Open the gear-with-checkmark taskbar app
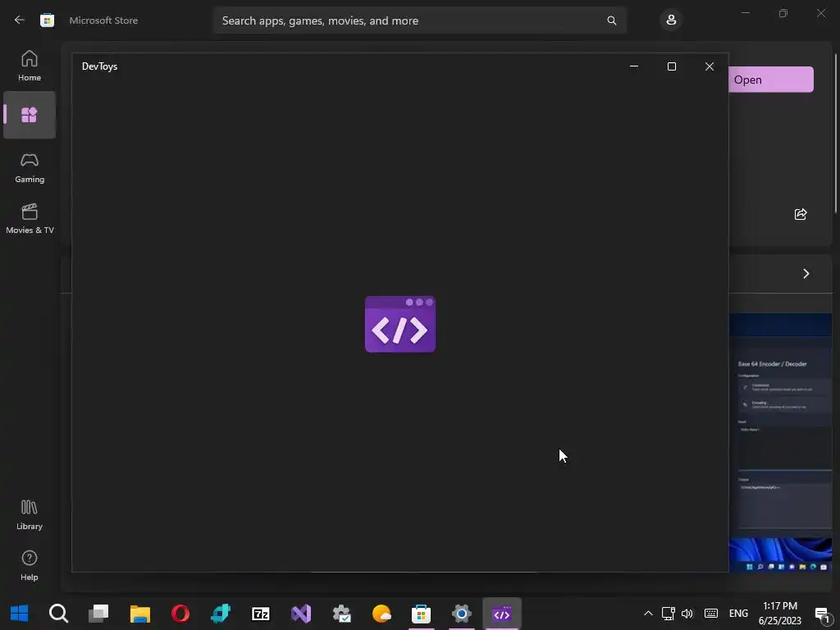840x630 pixels. [341, 614]
